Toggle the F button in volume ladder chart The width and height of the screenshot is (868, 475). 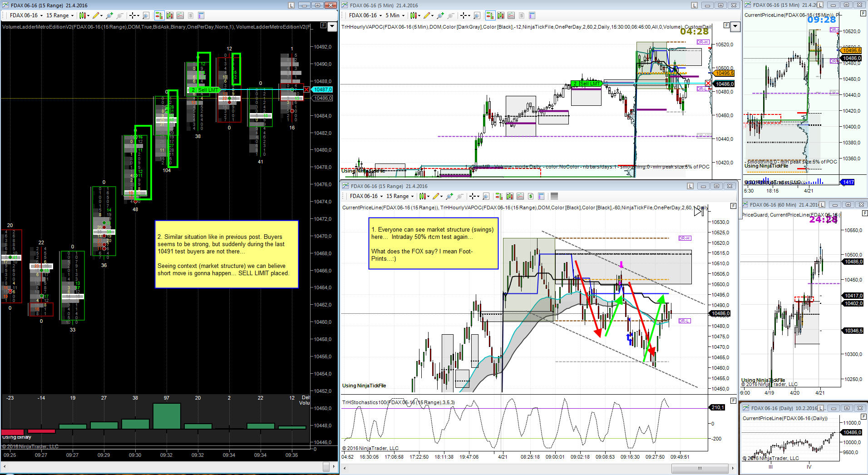[323, 25]
